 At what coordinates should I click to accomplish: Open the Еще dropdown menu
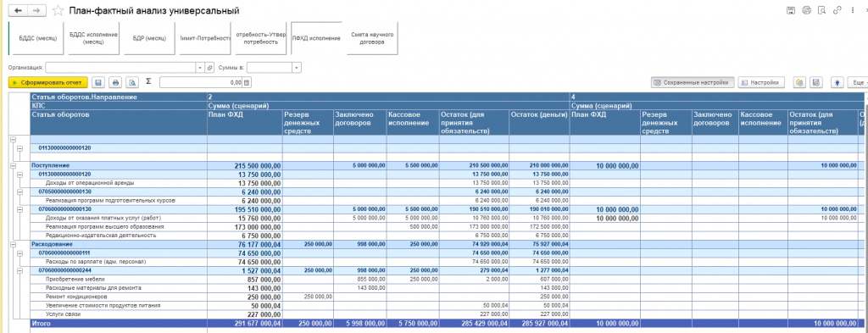click(860, 82)
